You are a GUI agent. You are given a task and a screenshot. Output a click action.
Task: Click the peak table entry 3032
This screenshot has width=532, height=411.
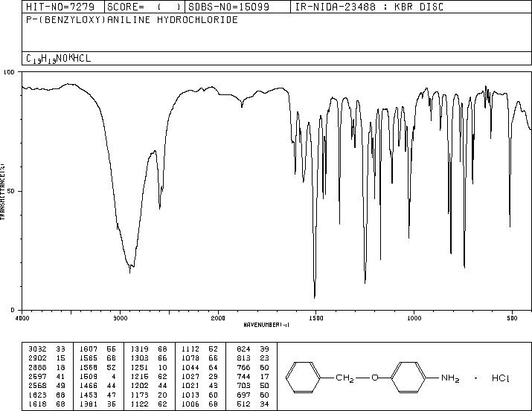coord(37,349)
